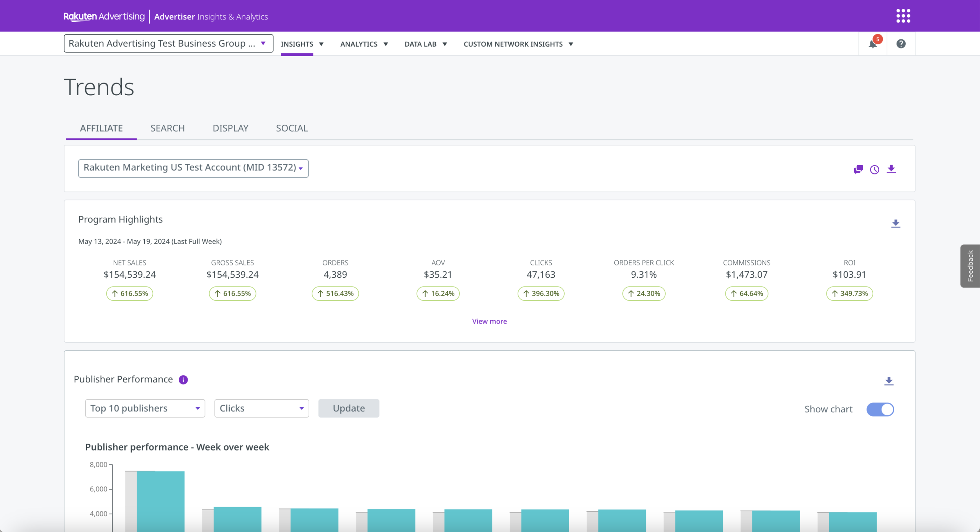Screen dimensions: 980x532
Task: Switch to the Social tab
Action: click(x=292, y=128)
